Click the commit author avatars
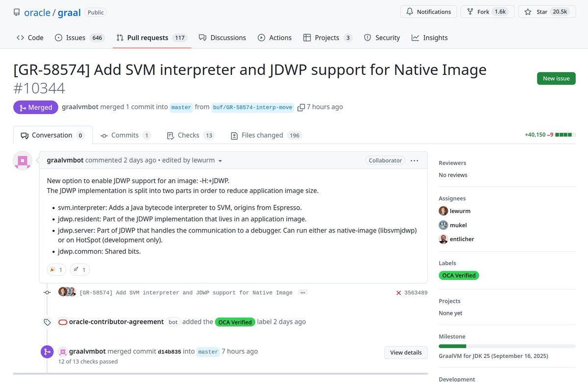Viewport: 588px width, 382px height. coord(67,292)
